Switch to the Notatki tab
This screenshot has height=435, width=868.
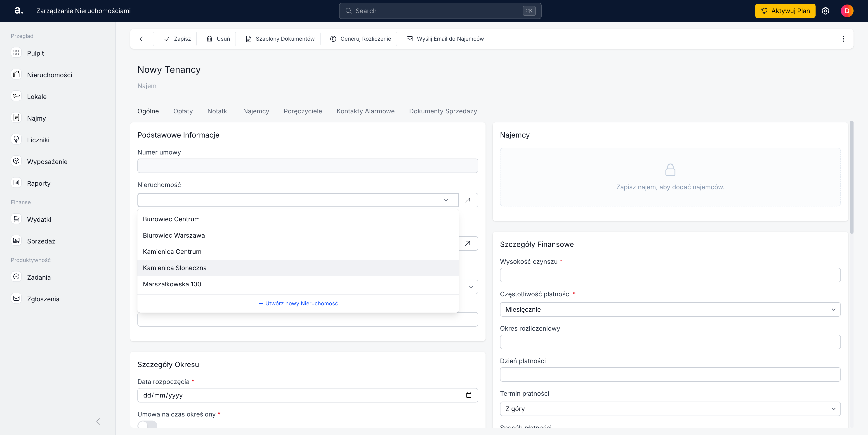(218, 111)
